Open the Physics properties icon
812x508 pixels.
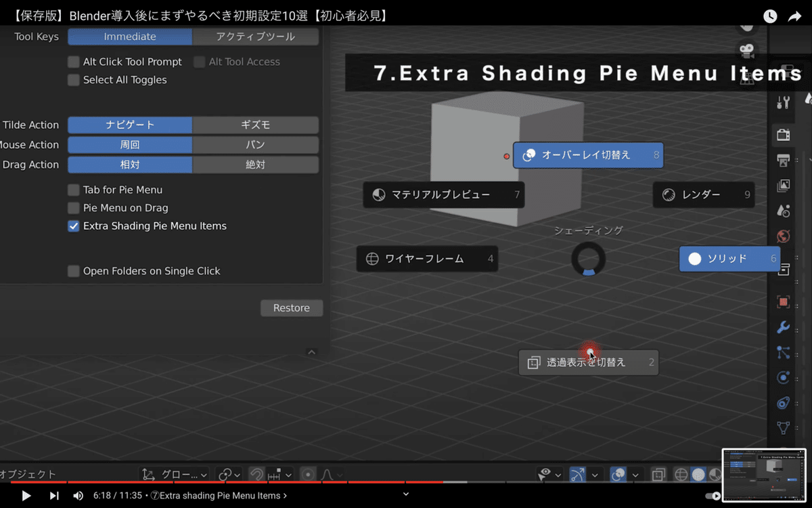click(x=783, y=378)
